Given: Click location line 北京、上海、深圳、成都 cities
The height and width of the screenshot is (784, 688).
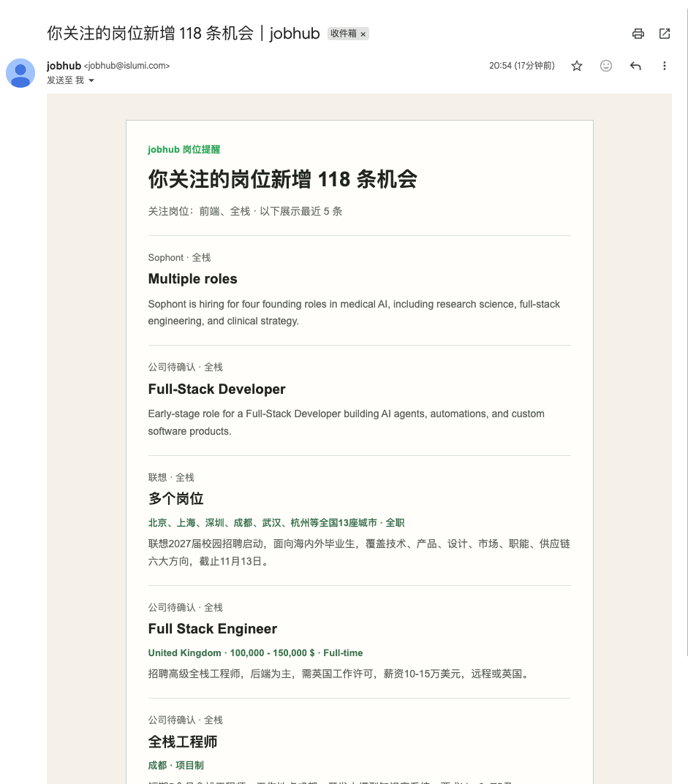Looking at the screenshot, I should click(276, 523).
